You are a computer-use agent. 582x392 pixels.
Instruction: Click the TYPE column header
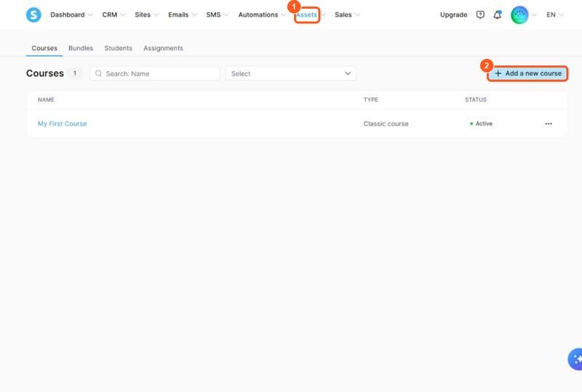click(x=371, y=100)
